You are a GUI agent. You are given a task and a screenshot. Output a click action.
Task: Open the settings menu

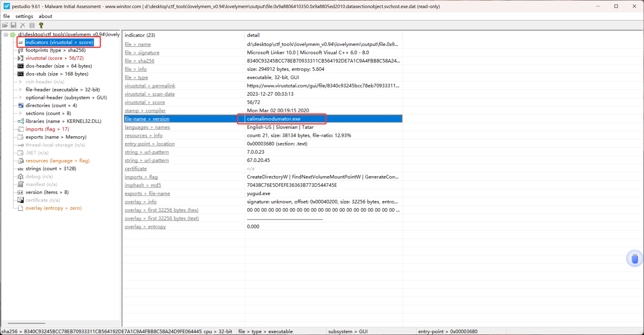[x=24, y=16]
